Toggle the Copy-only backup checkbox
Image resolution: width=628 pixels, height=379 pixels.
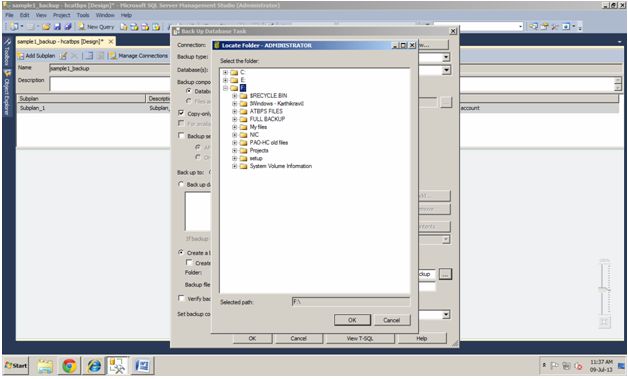[181, 113]
